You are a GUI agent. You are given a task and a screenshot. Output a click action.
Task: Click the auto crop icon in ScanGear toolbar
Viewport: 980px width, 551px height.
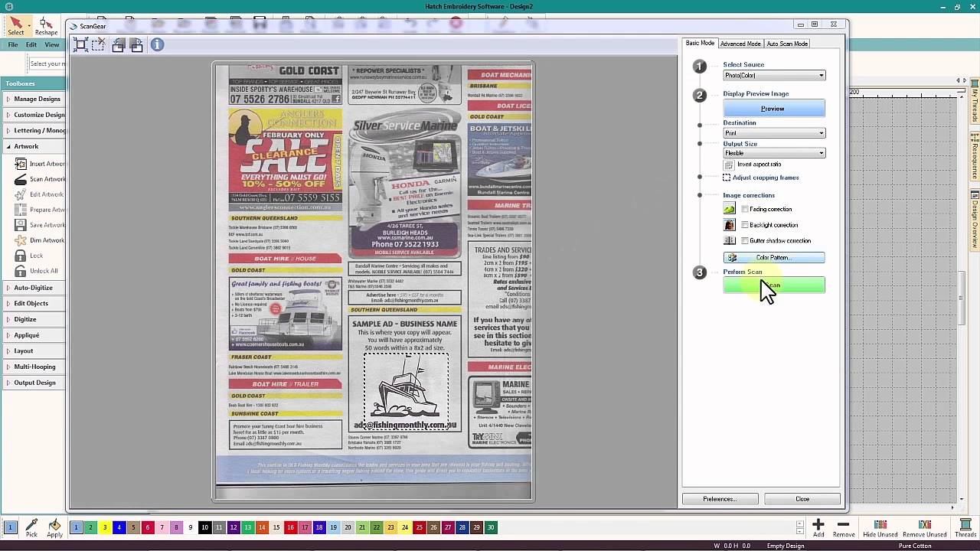(x=80, y=45)
